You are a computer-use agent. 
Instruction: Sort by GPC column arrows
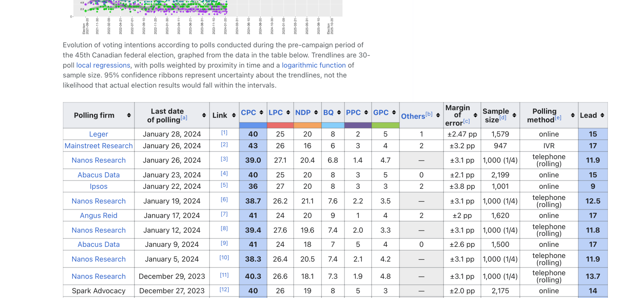[x=394, y=112]
